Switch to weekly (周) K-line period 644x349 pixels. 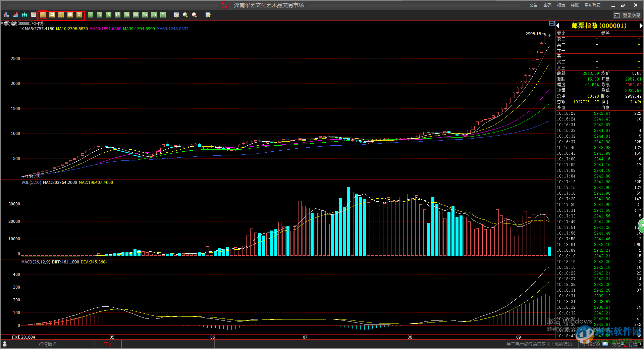coord(52,15)
